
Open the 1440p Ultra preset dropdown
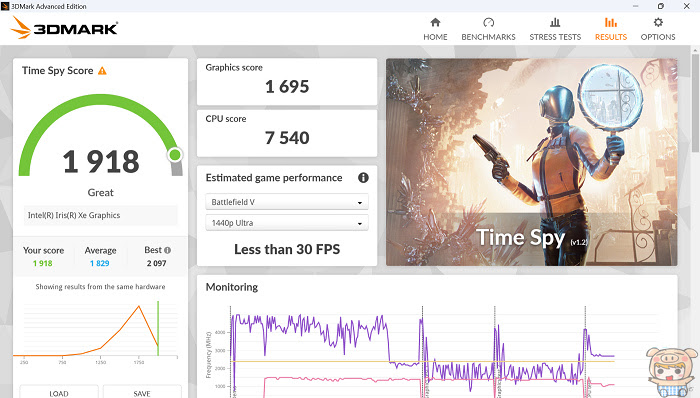pyautogui.click(x=287, y=223)
